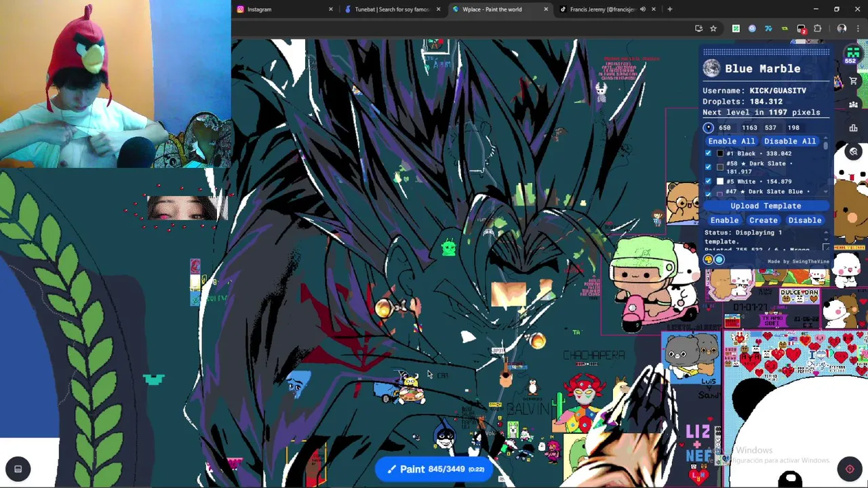Viewport: 868px width, 488px height.
Task: Open the Extensions puzzle piece menu
Action: point(817,28)
